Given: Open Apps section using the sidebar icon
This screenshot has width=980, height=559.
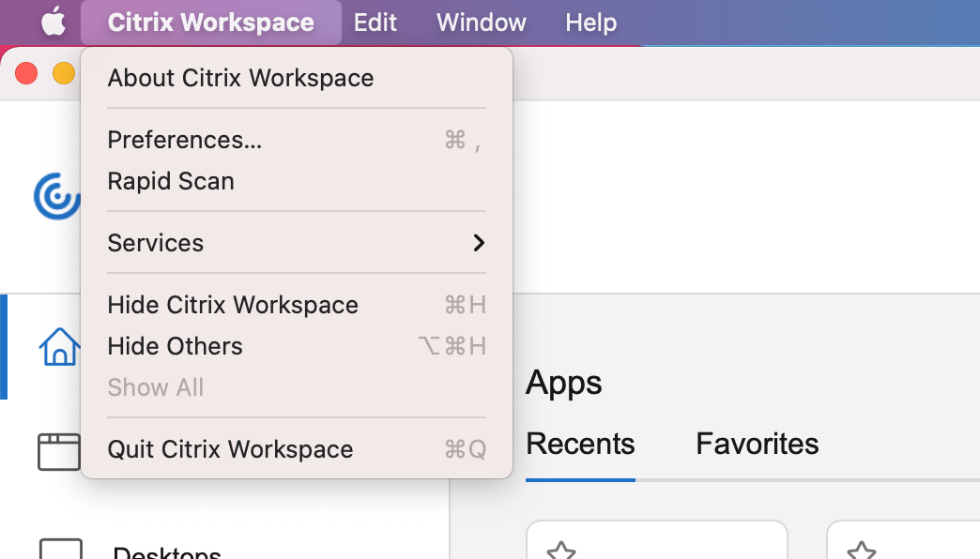Looking at the screenshot, I should (x=58, y=452).
